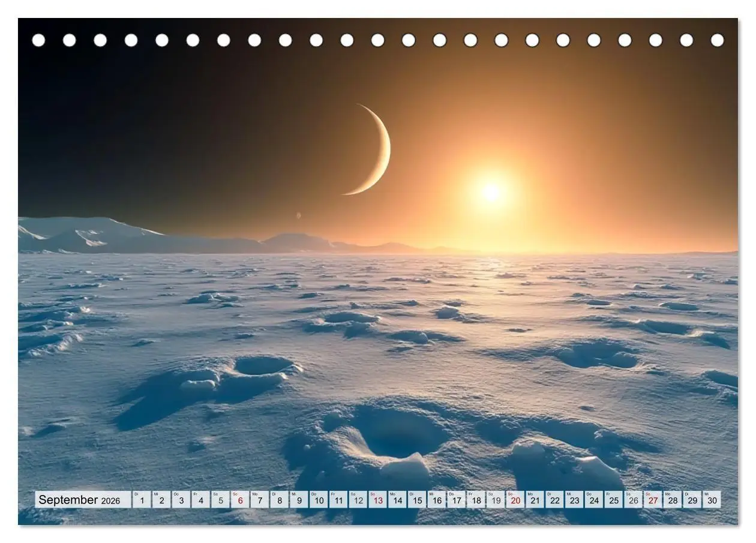This screenshot has width=756, height=543.
Task: Select day 2 (Mi) in calendar strip
Action: click(x=161, y=500)
